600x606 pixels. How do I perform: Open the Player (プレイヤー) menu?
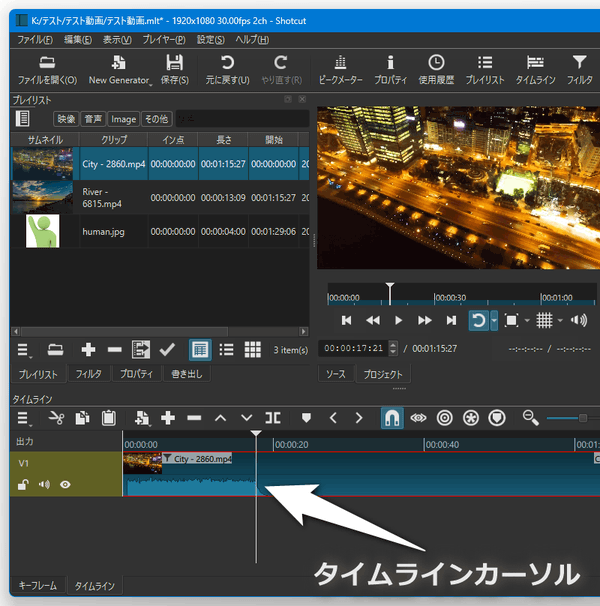click(x=164, y=40)
